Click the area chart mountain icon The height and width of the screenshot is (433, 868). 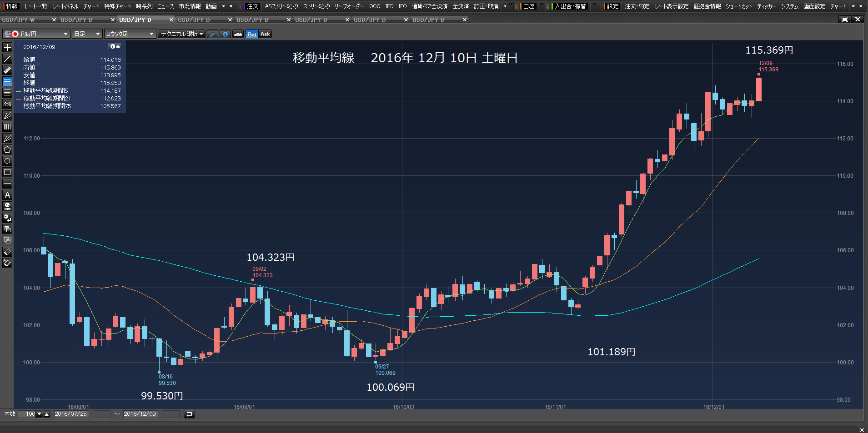[x=238, y=34]
